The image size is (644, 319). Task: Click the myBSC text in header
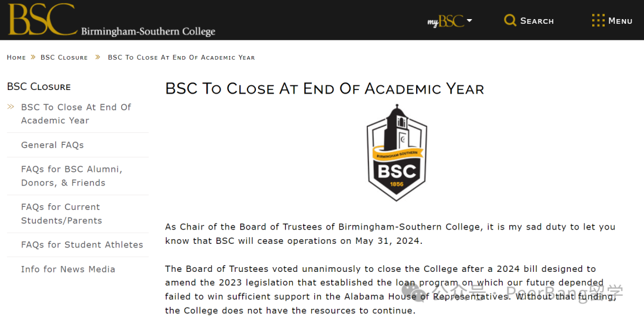click(445, 20)
